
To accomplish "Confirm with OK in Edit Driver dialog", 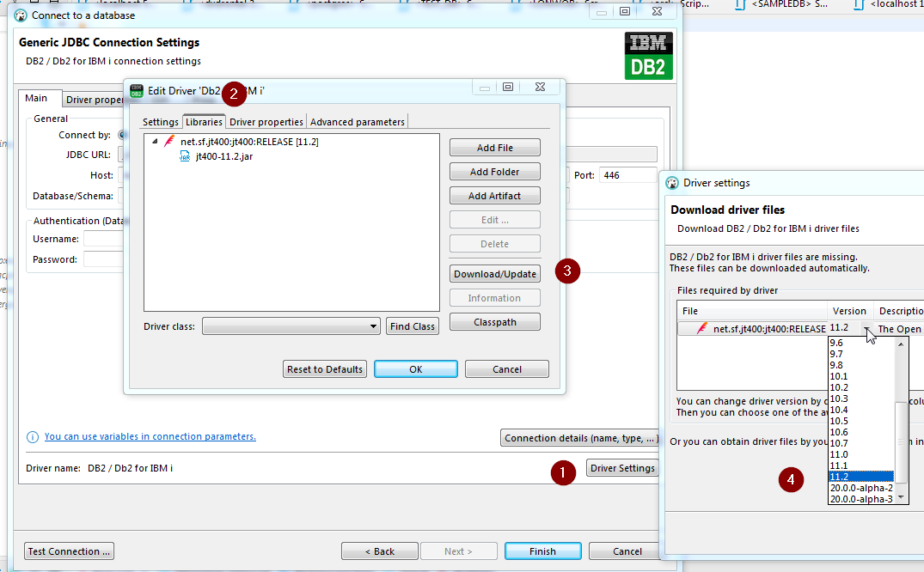I will coord(416,369).
